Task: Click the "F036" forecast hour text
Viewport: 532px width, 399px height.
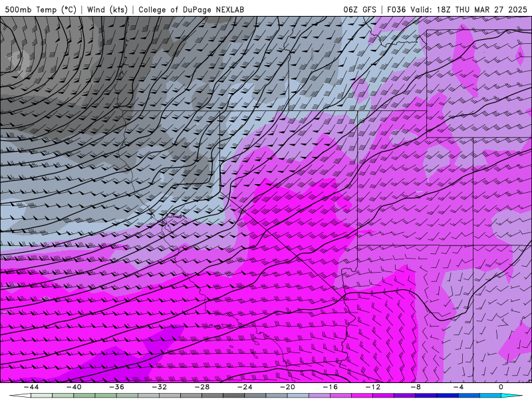Action: (x=396, y=9)
